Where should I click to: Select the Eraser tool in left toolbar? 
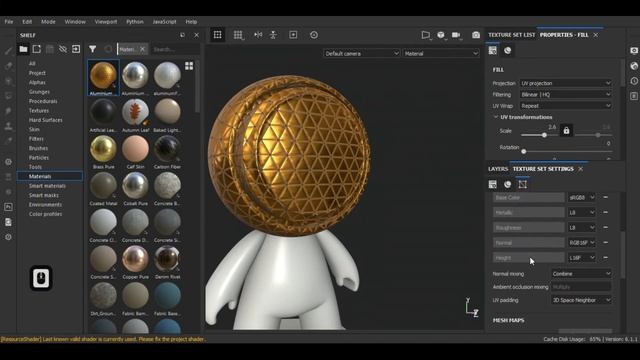pyautogui.click(x=8, y=66)
